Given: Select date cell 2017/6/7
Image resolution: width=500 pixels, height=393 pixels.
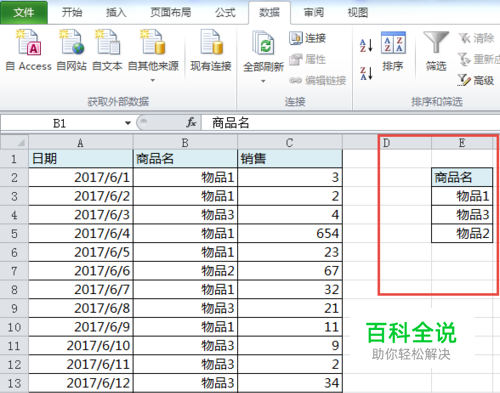Looking at the screenshot, I should click(81, 289).
